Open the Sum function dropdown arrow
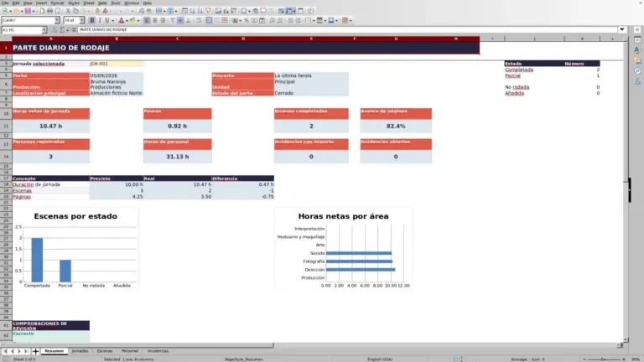 pyautogui.click(x=68, y=29)
